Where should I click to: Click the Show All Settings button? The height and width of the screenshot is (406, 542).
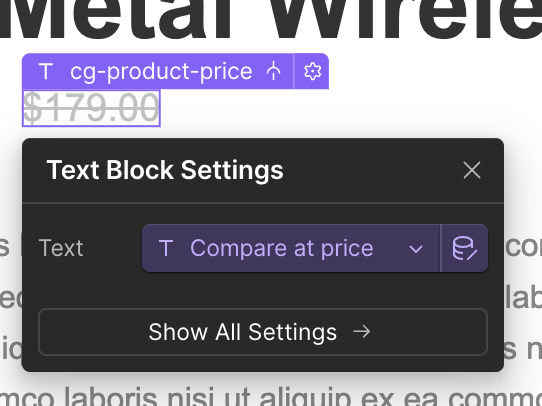click(263, 332)
